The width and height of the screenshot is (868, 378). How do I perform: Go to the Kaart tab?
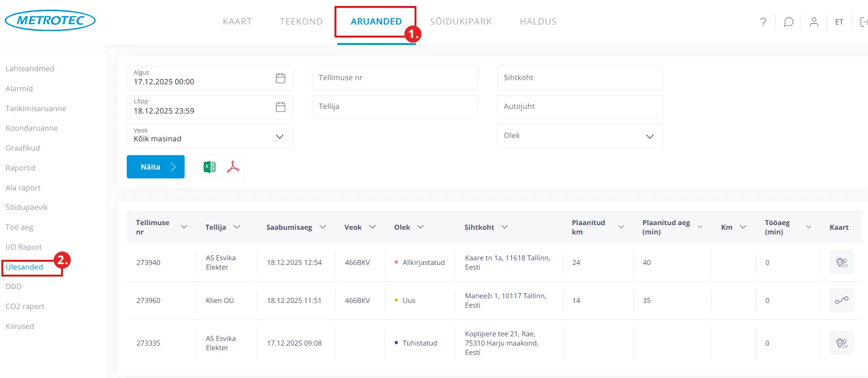click(237, 22)
